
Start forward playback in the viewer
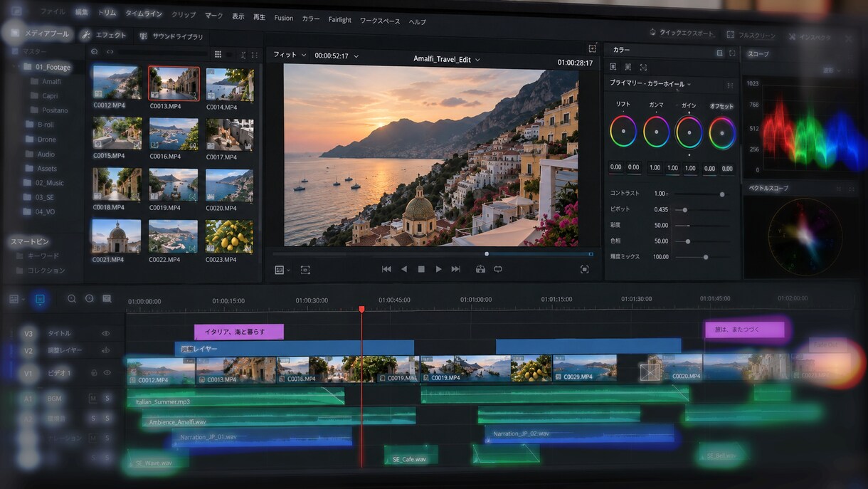pos(438,269)
